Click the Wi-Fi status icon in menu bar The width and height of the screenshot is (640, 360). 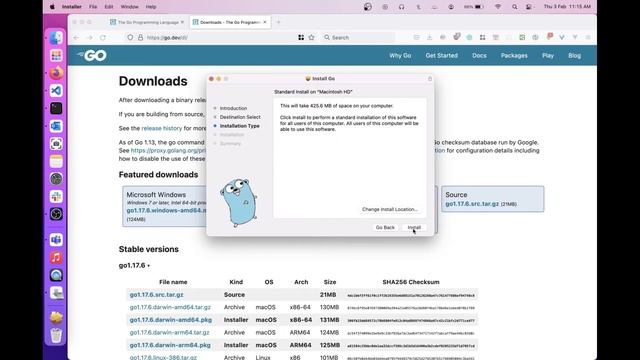(x=498, y=7)
